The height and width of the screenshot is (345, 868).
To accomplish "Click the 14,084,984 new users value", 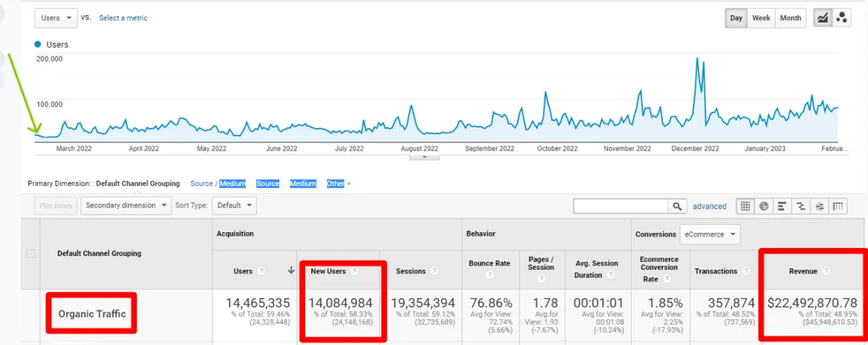I will 341,303.
